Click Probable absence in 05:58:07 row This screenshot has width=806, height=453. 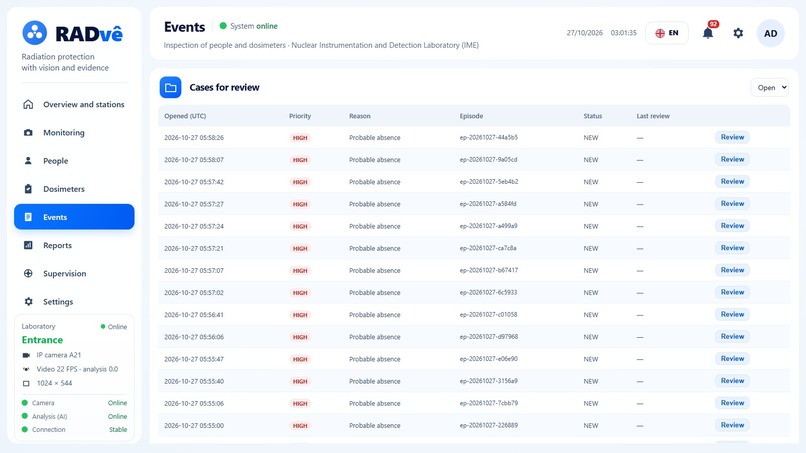click(375, 160)
